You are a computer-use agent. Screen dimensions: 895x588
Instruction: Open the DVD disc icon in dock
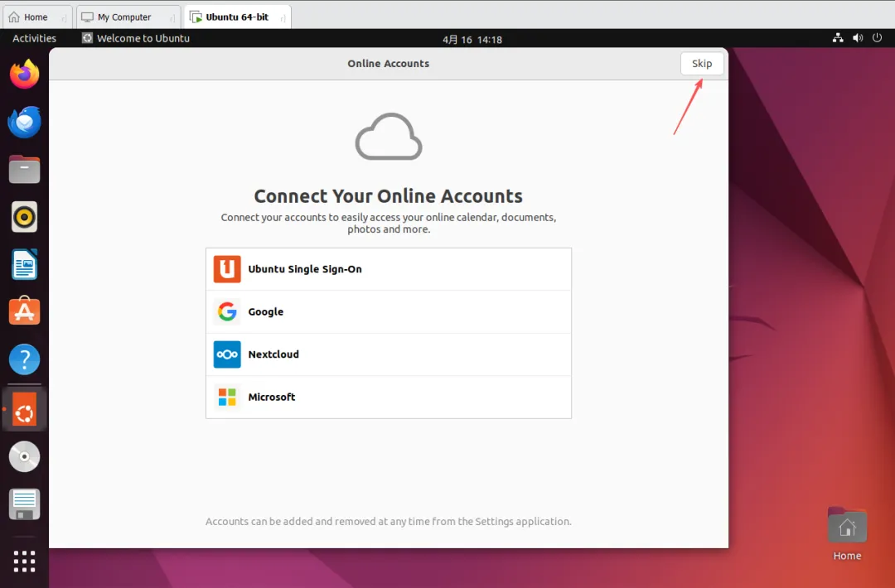pyautogui.click(x=25, y=457)
